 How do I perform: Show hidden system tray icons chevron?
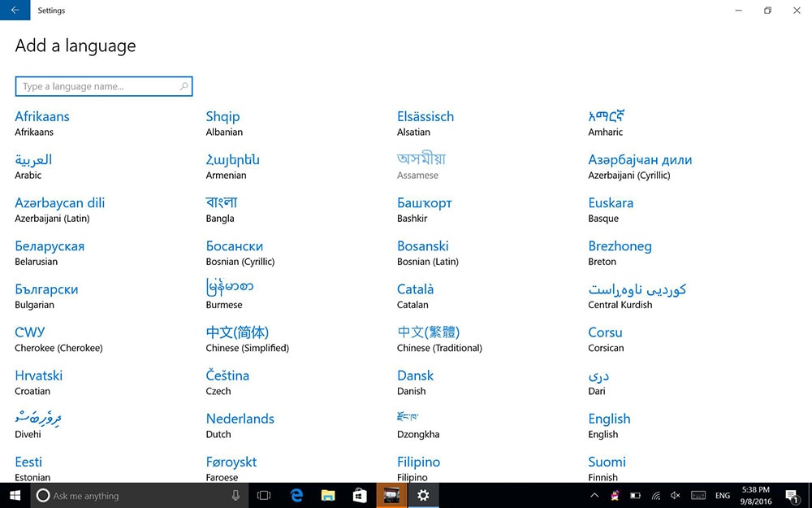pos(594,495)
